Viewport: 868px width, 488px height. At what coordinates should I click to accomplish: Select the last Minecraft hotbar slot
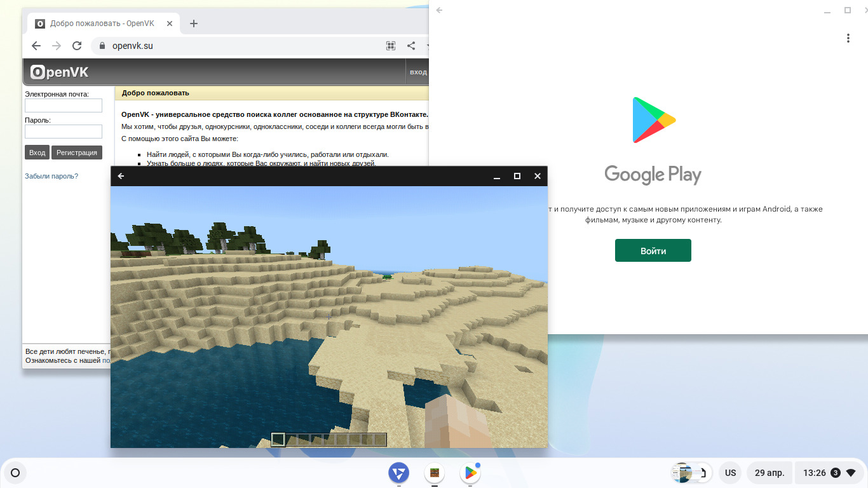click(380, 439)
